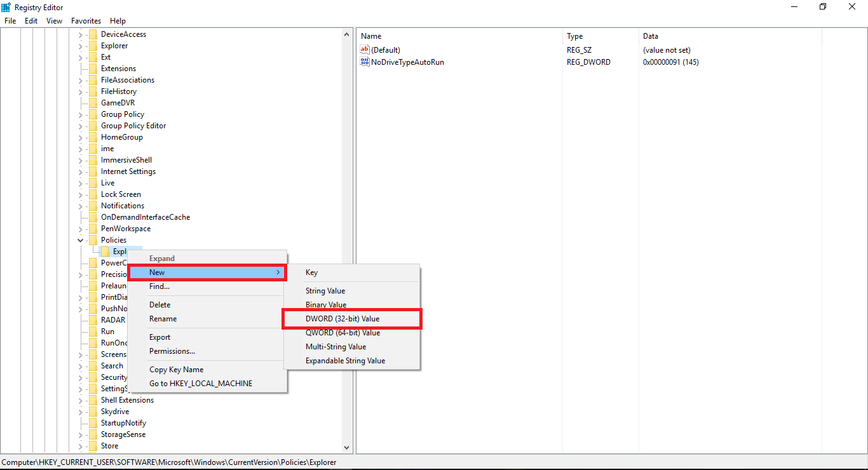The height and width of the screenshot is (470, 868).
Task: Click the Skydrive key folder icon
Action: click(93, 411)
